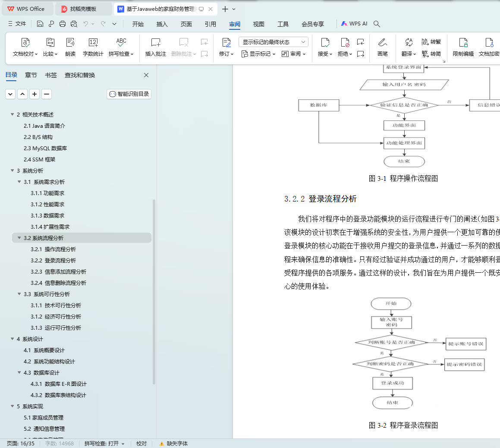Convert text with 转繁 button
This screenshot has width=500, height=448.
coord(431,42)
